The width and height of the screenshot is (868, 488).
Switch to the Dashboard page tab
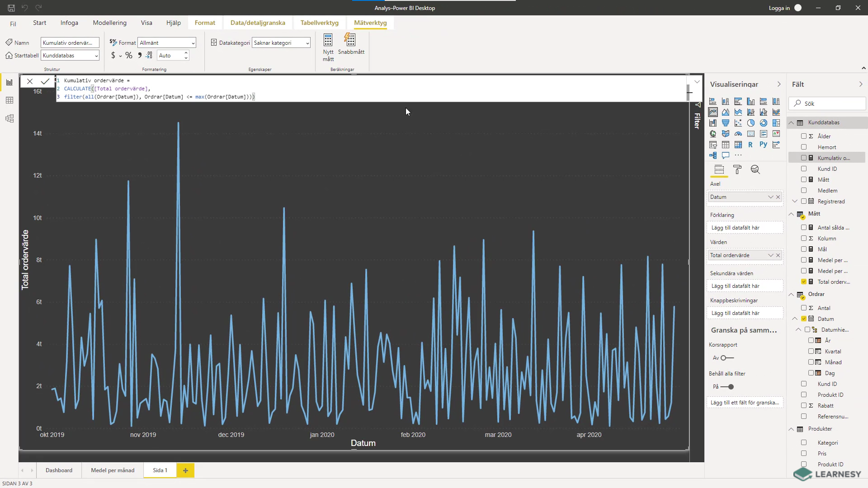59,470
